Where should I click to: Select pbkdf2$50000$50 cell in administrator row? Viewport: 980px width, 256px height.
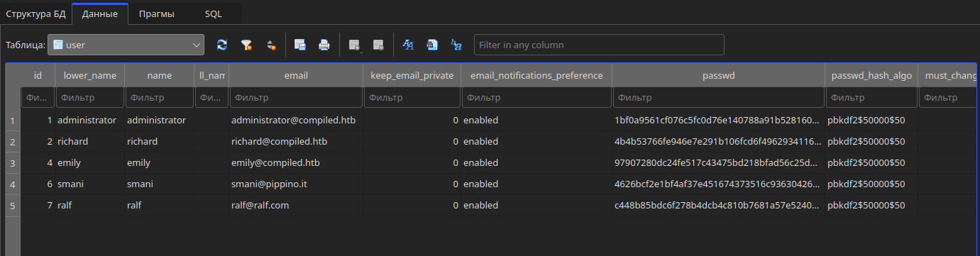pyautogui.click(x=871, y=121)
